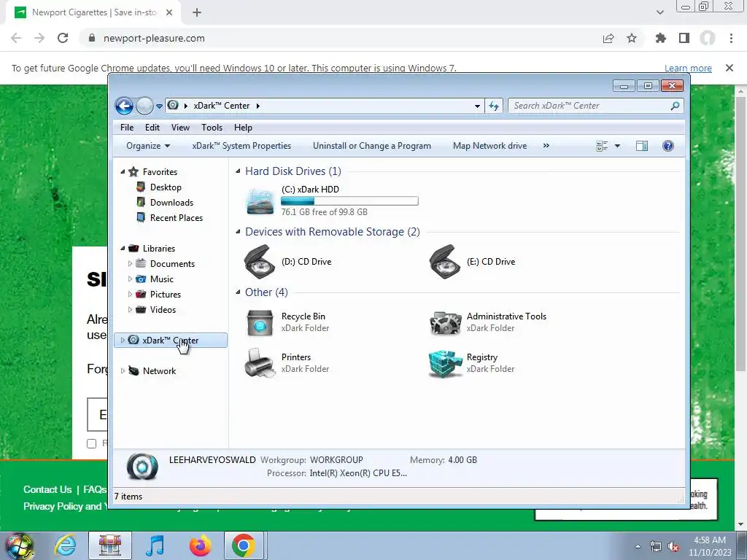747x560 pixels.
Task: Select the (E:) CD Drive icon
Action: [444, 262]
